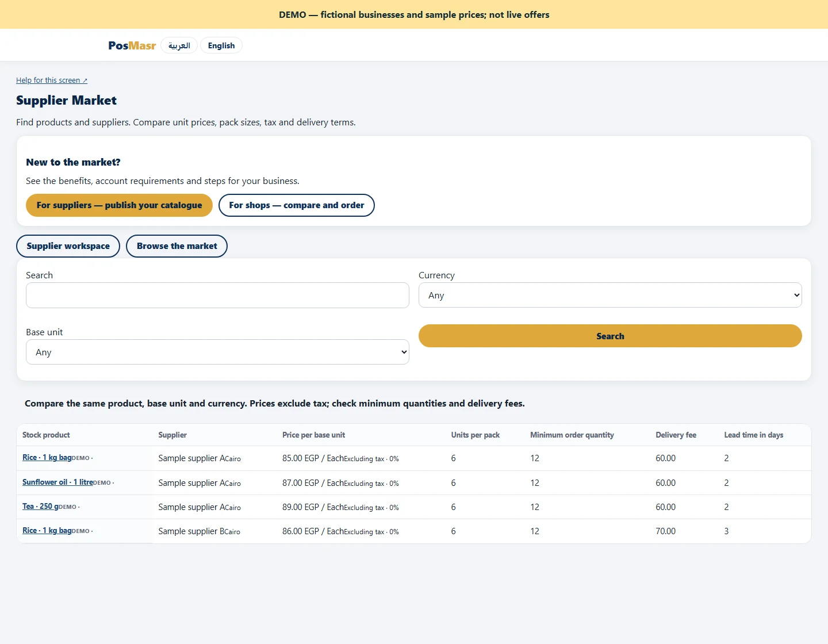828x644 pixels.
Task: Open the Browse the market tab
Action: (177, 246)
